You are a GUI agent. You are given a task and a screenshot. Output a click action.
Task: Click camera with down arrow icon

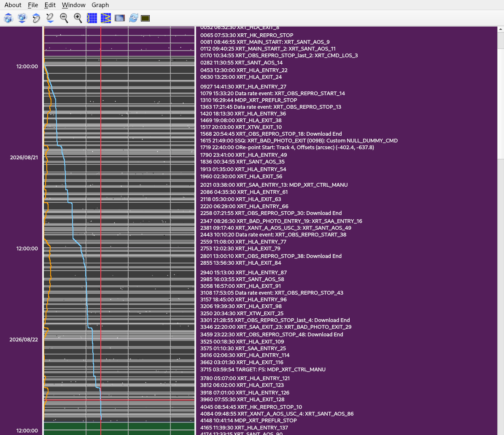[x=22, y=18]
